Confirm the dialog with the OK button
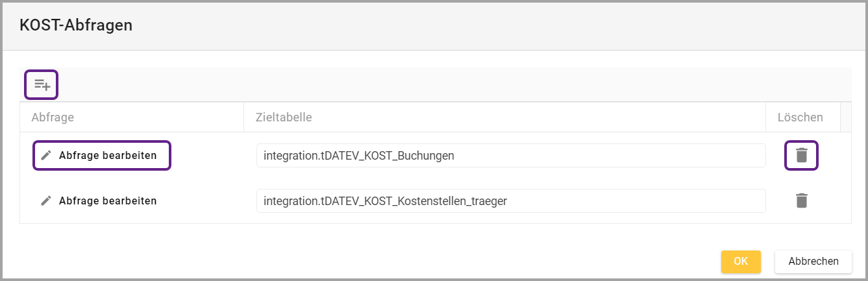The height and width of the screenshot is (281, 868). tap(741, 262)
